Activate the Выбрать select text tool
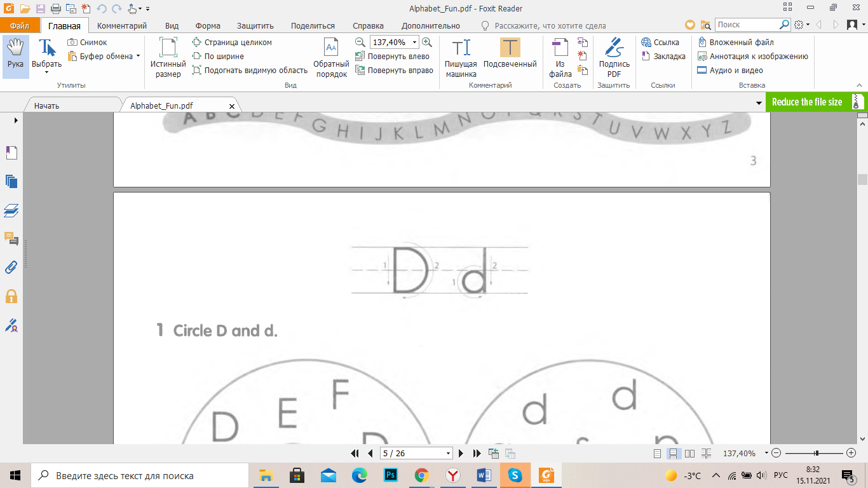Viewport: 868px width, 488px height. click(46, 57)
